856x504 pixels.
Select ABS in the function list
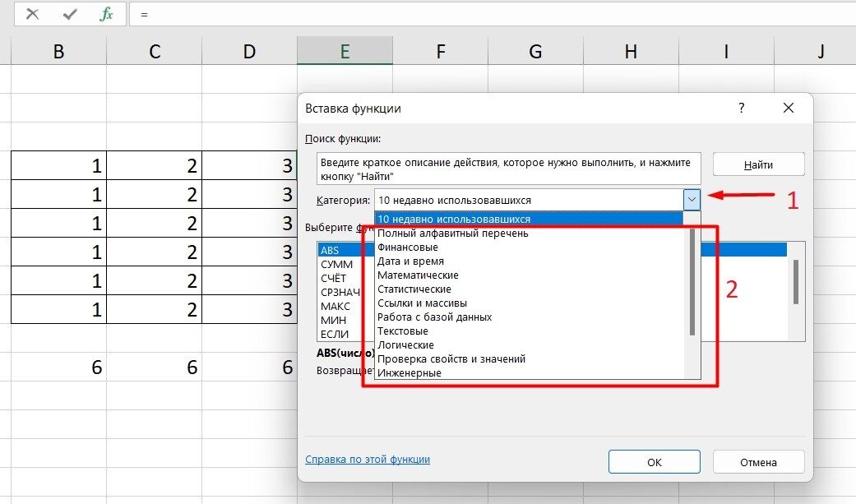click(x=330, y=250)
